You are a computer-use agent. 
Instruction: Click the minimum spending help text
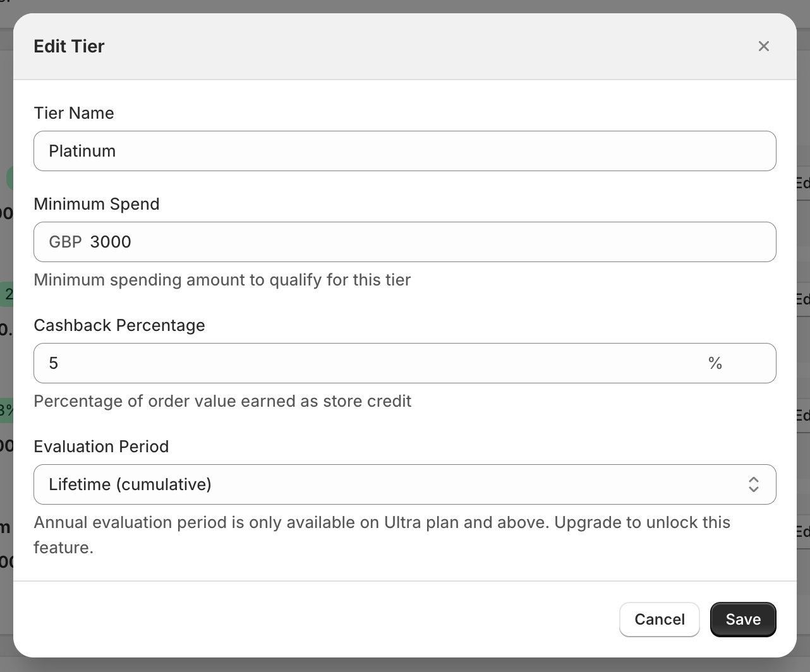click(x=222, y=280)
